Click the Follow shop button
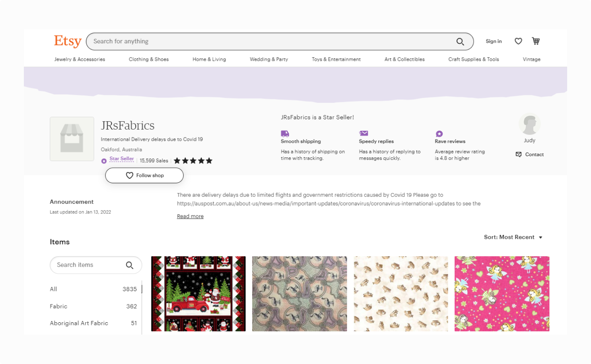This screenshot has width=591, height=364. [x=144, y=175]
